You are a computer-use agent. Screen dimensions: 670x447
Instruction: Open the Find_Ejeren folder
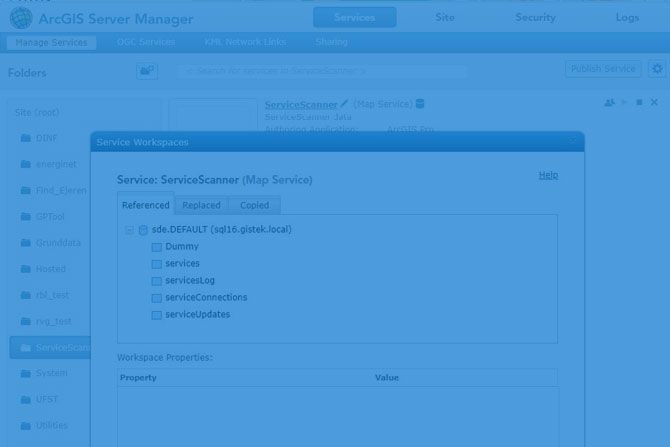point(61,191)
